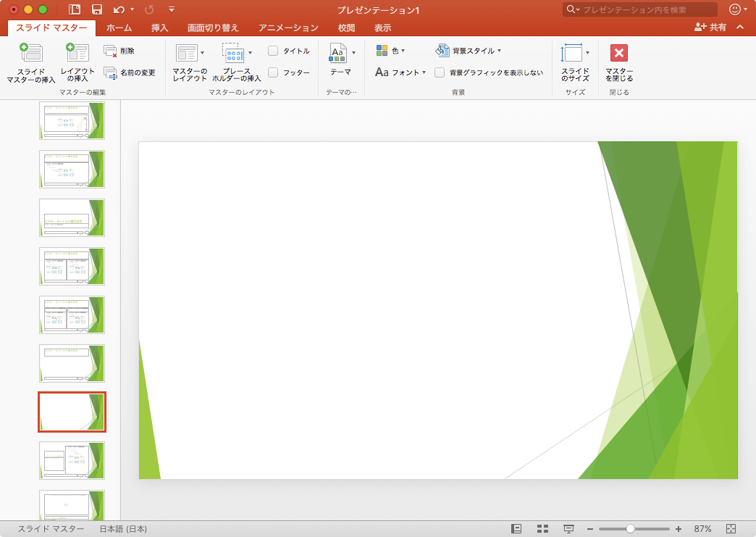Click the Save floppy disk icon
756x537 pixels.
97,9
